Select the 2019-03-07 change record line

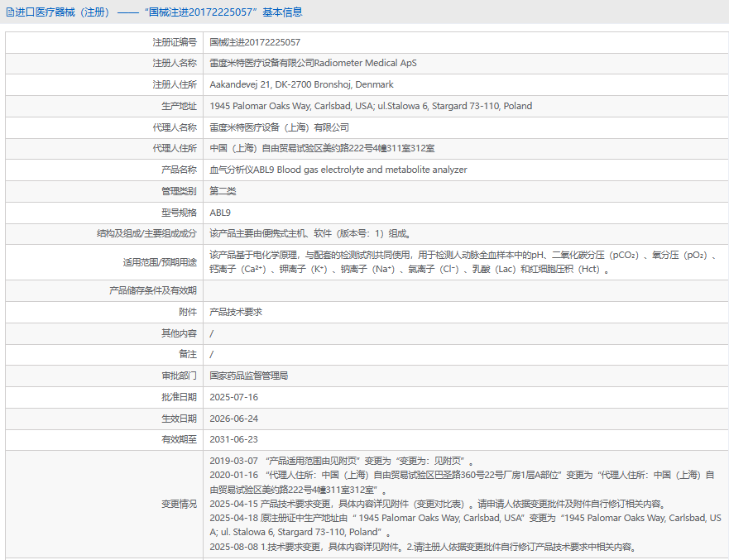tap(342, 461)
